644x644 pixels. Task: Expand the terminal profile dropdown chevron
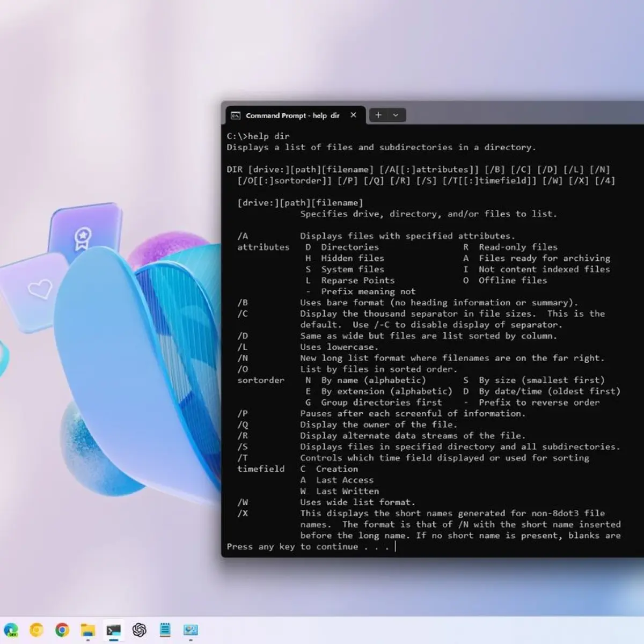[x=396, y=115]
